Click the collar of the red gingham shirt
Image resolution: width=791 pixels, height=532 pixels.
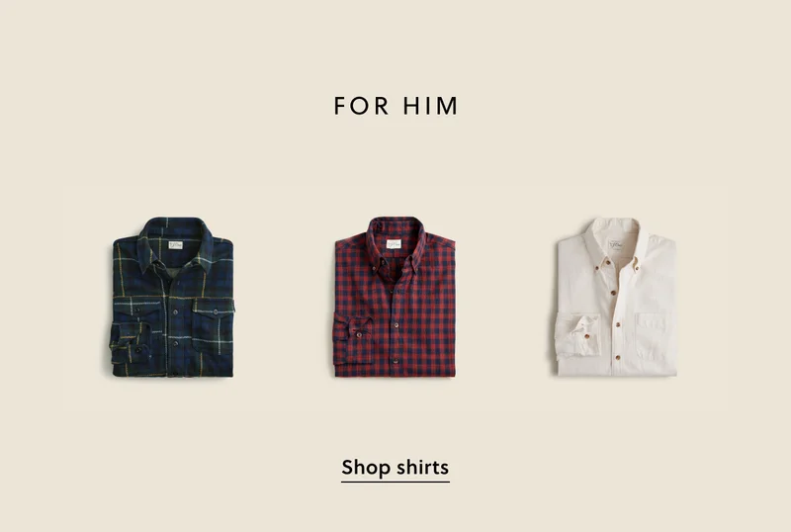click(x=395, y=244)
